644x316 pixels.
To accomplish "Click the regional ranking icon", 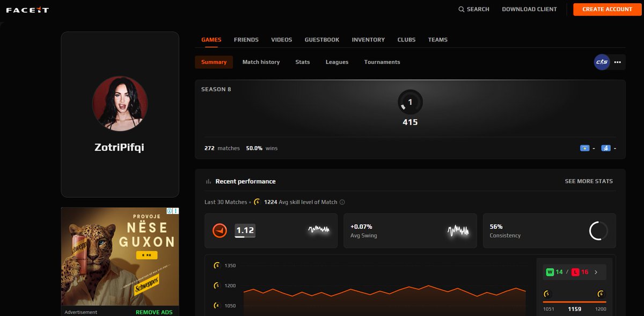I will (606, 148).
